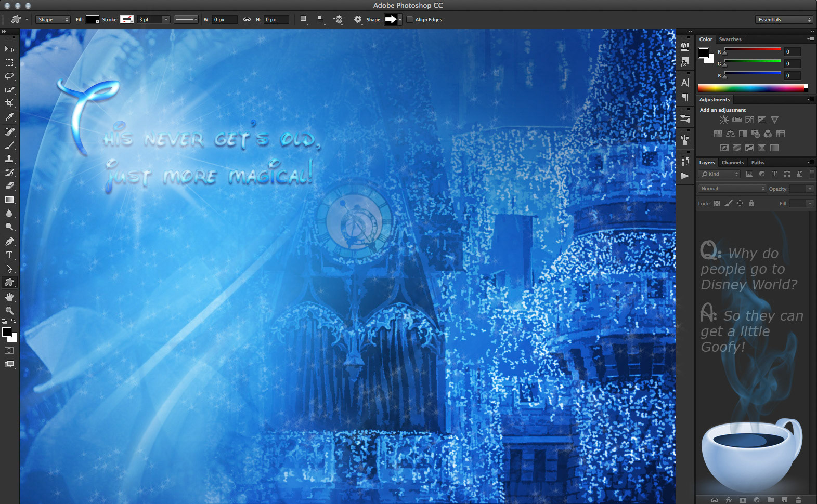The height and width of the screenshot is (504, 817).
Task: Add a Color Balance adjustment
Action: coord(731,134)
